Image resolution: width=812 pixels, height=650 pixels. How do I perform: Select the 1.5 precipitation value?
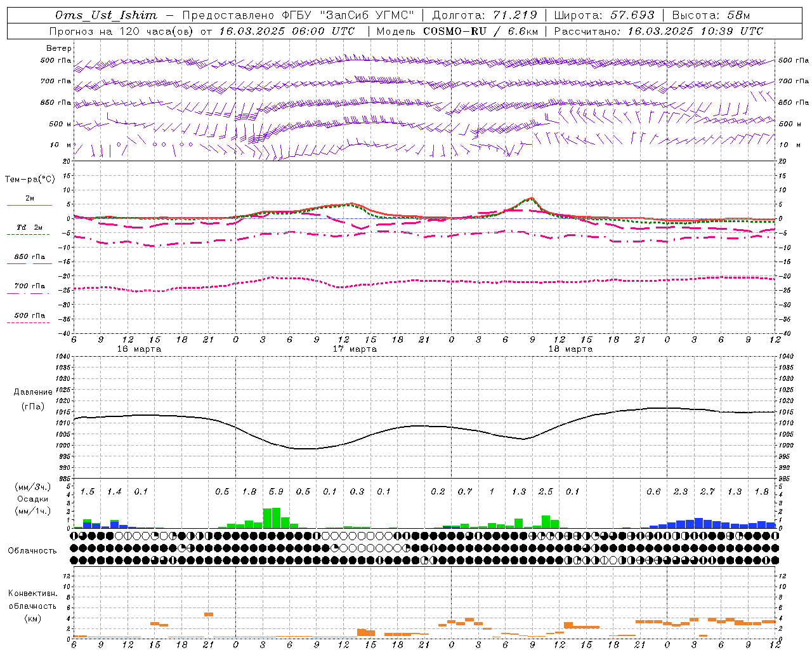click(x=87, y=492)
